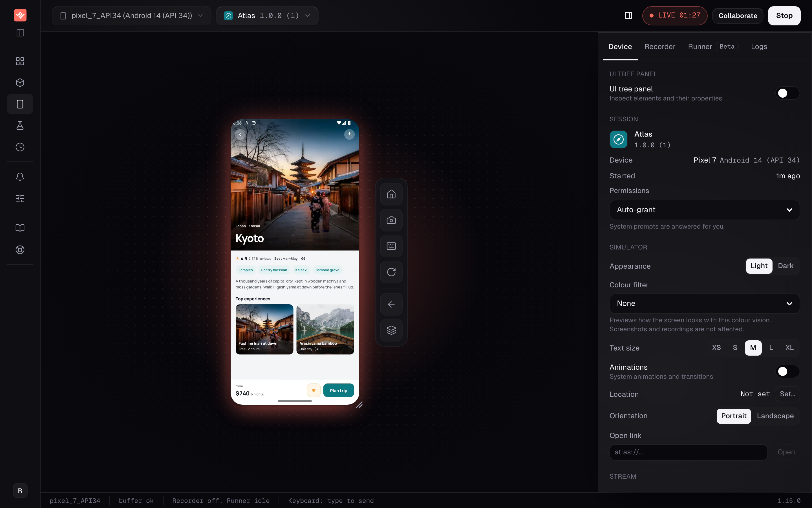
Task: Click the Collaborate button
Action: 738,16
